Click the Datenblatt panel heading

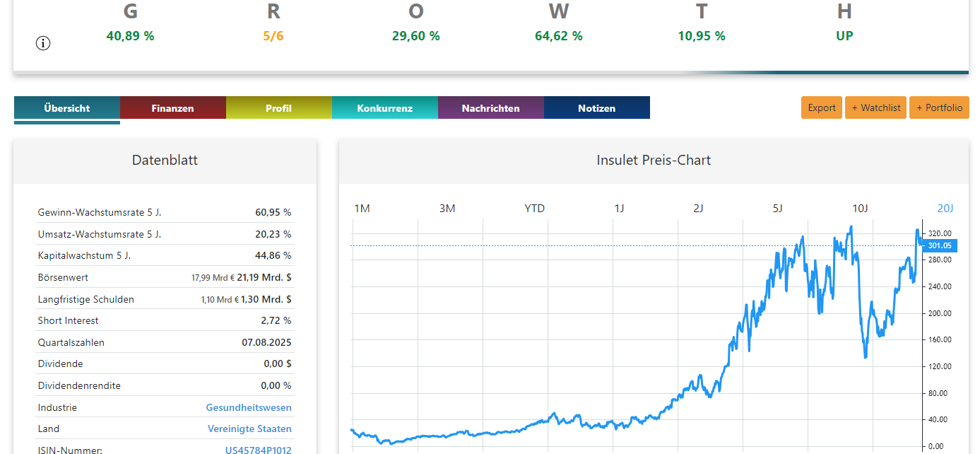165,160
